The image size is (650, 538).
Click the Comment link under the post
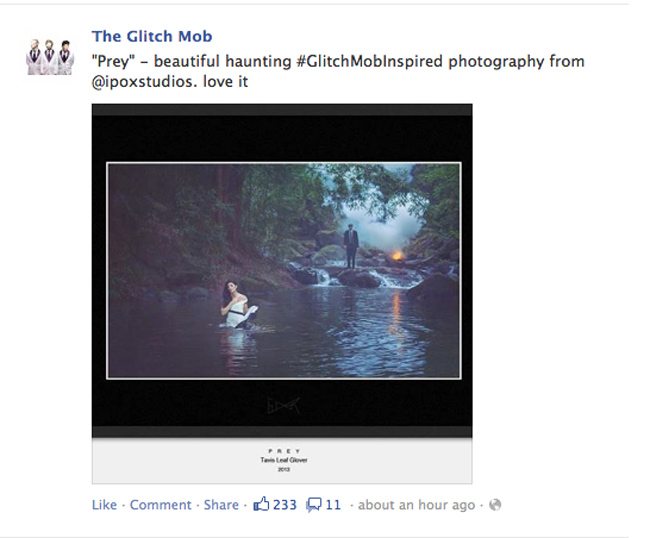coord(160,505)
